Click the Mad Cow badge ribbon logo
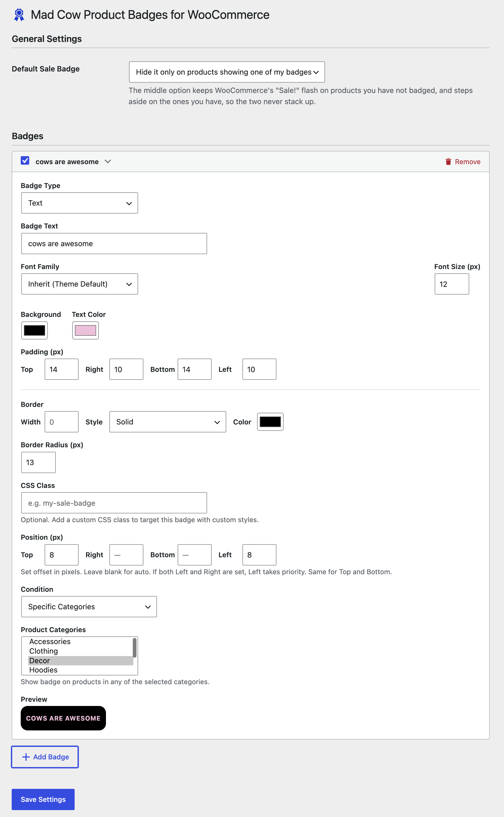504x817 pixels. pyautogui.click(x=19, y=15)
